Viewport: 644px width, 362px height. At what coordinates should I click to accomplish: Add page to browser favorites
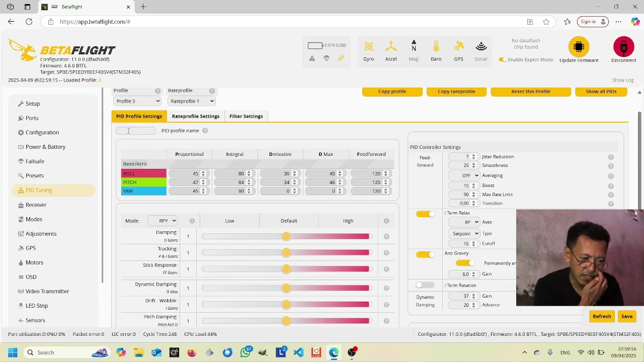546,22
